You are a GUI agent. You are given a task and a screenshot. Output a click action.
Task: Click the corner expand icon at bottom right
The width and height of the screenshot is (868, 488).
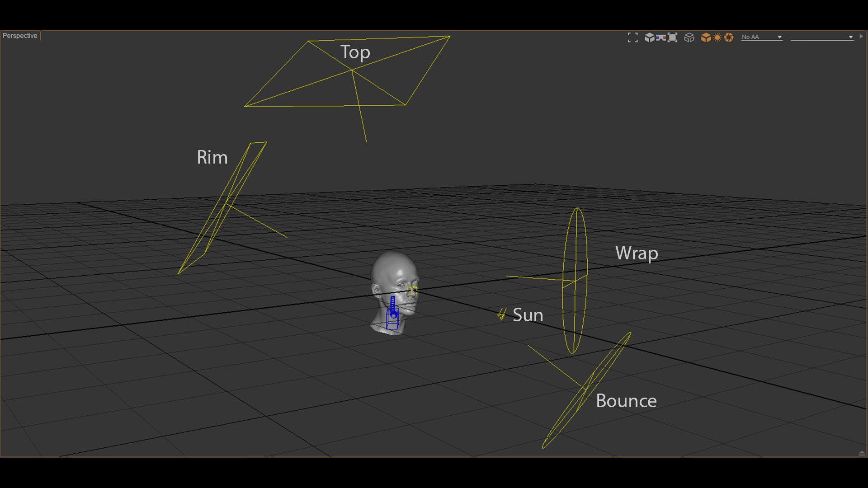(x=862, y=453)
